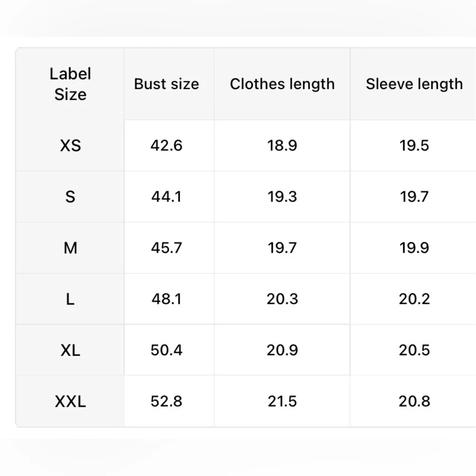
Task: Click the 18.9 clothes length cell
Action: (x=282, y=145)
